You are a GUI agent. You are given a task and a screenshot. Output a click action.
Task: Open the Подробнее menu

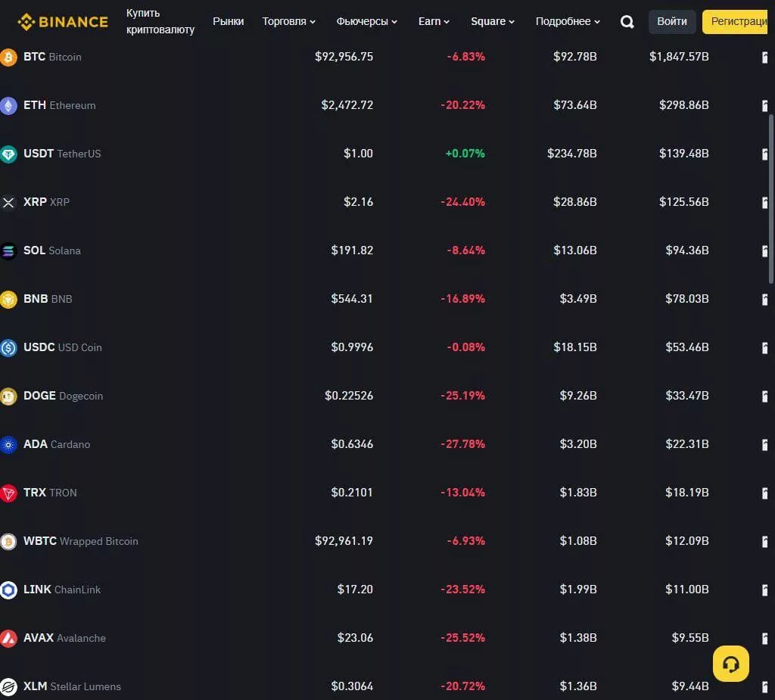tap(568, 22)
